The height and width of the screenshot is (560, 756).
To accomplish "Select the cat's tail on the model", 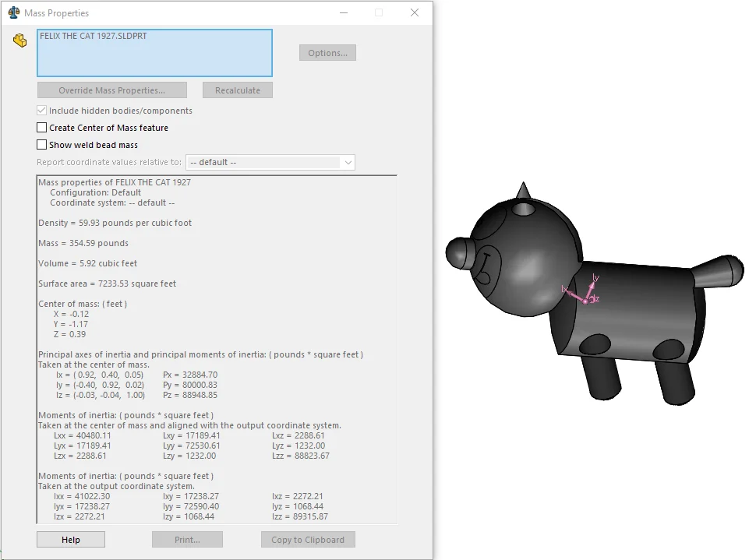I will (x=717, y=271).
